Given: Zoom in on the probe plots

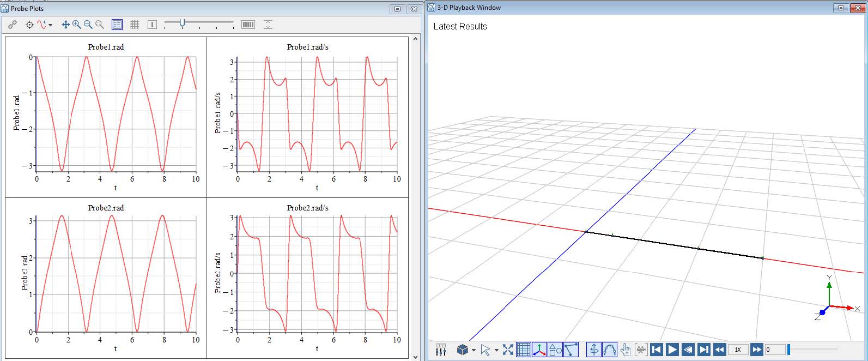Looking at the screenshot, I should 77,25.
